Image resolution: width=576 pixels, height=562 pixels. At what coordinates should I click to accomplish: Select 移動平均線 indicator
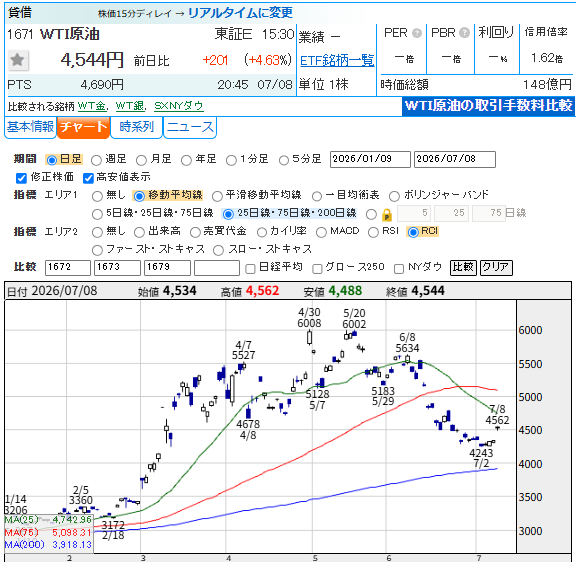[139, 196]
